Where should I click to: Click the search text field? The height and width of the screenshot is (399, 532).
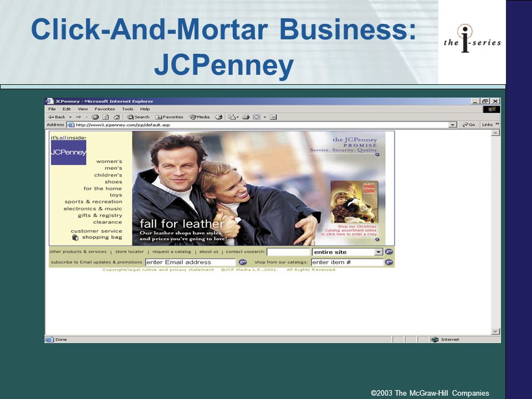pyautogui.click(x=289, y=252)
